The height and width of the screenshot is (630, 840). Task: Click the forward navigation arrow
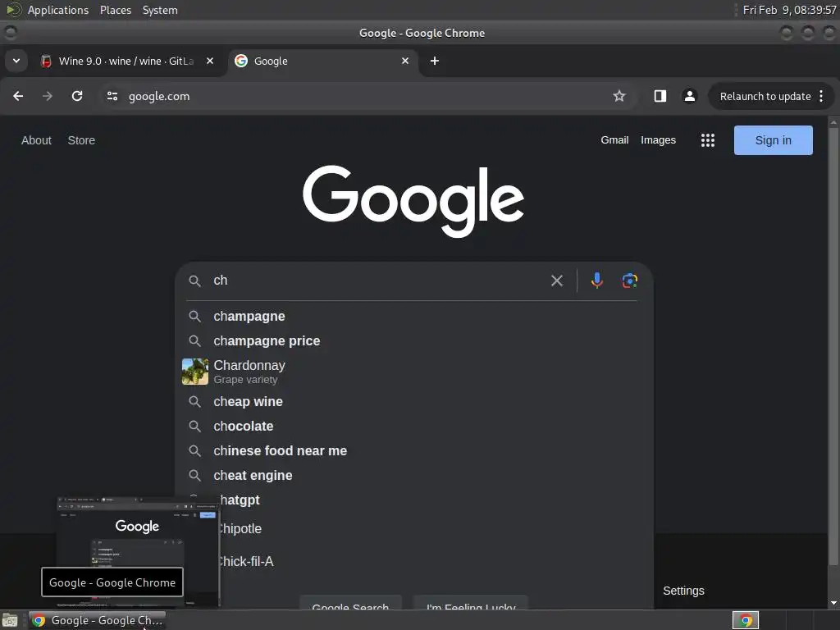pyautogui.click(x=48, y=96)
